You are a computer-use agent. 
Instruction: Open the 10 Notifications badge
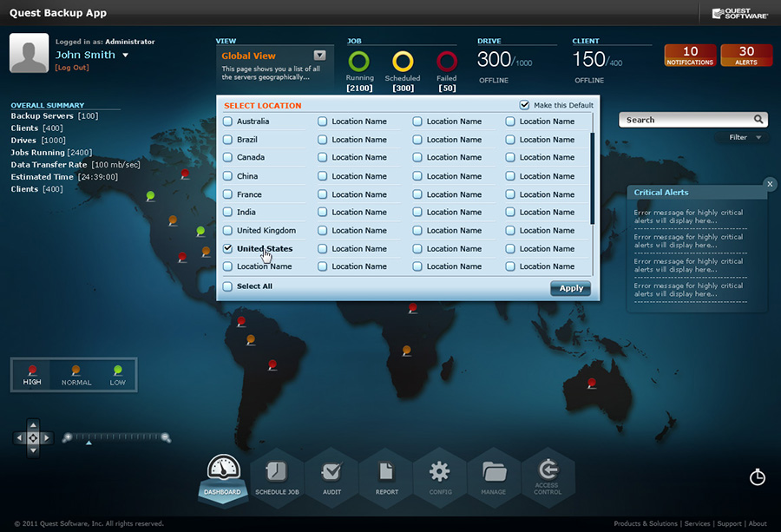[x=690, y=55]
